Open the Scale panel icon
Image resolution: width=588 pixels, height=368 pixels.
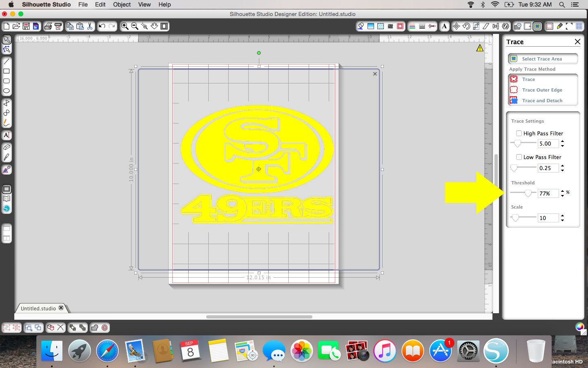coord(476,26)
